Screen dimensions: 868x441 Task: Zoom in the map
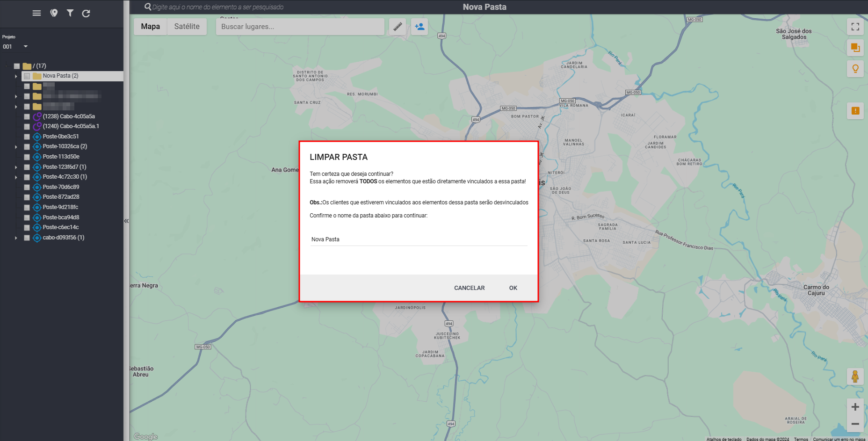click(x=855, y=407)
